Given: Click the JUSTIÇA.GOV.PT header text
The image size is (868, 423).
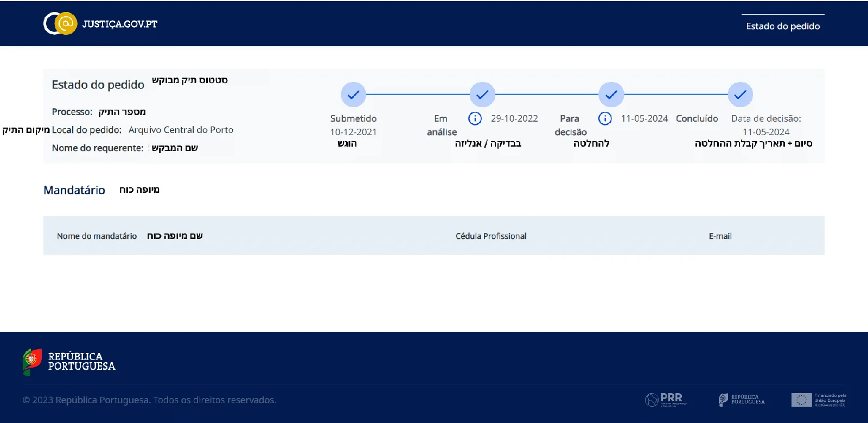Looking at the screenshot, I should click(x=120, y=24).
